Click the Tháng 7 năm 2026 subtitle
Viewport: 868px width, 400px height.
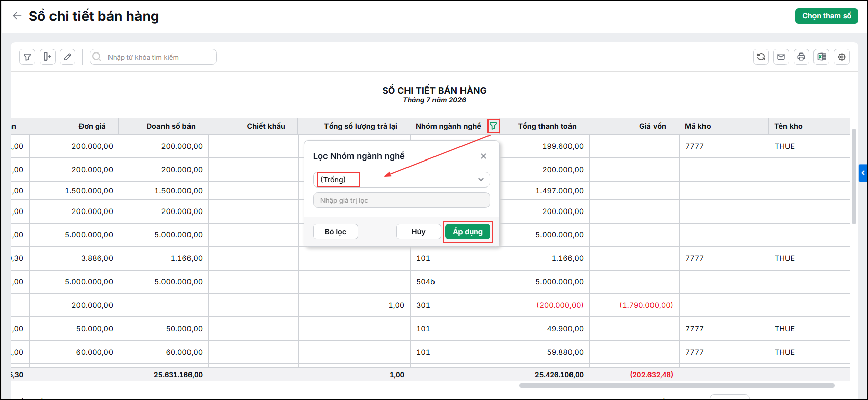(x=435, y=100)
